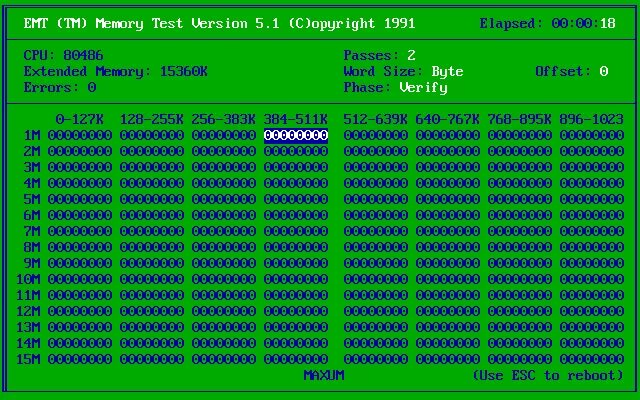Click the row label "12M"
The width and height of the screenshot is (640, 400).
click(28, 311)
